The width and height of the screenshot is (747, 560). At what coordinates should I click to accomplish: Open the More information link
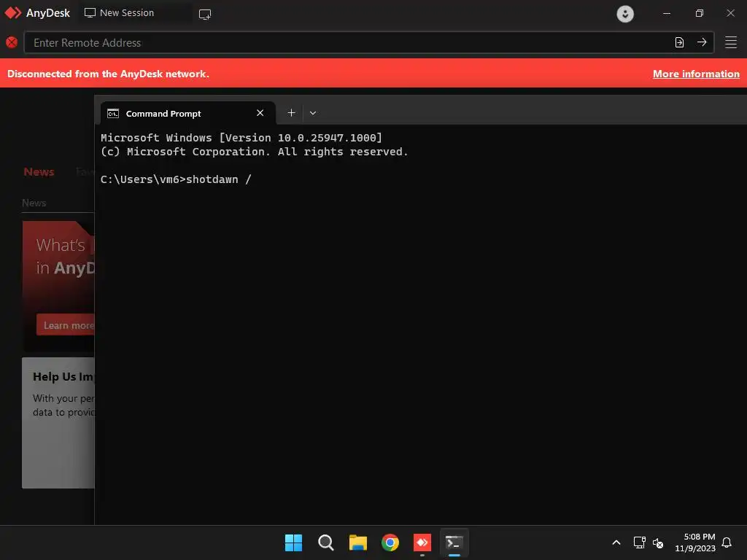click(696, 74)
